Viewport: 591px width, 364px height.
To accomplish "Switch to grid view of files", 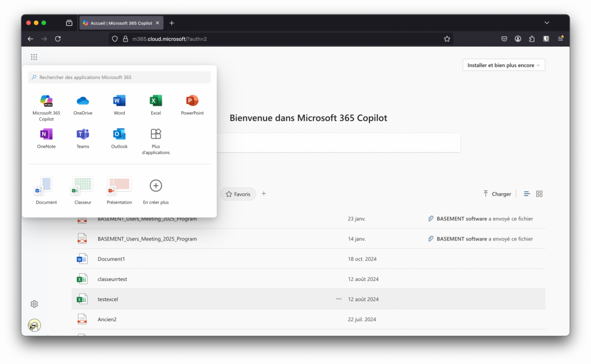I will 539,194.
